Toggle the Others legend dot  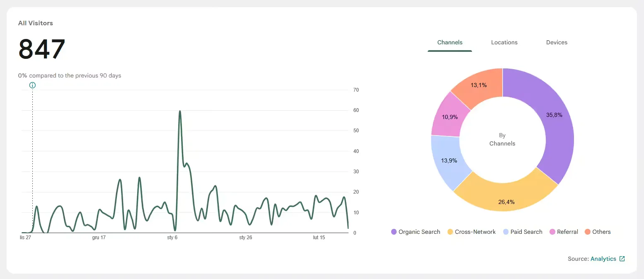tap(588, 232)
